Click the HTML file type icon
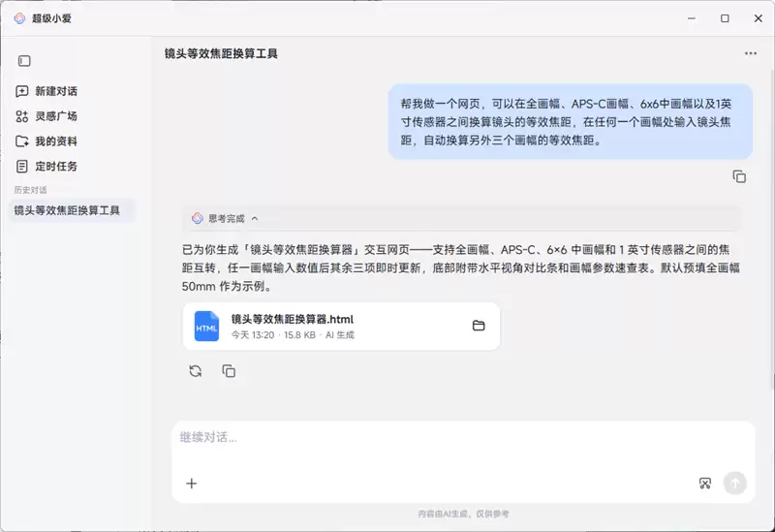Image resolution: width=775 pixels, height=532 pixels. (206, 327)
